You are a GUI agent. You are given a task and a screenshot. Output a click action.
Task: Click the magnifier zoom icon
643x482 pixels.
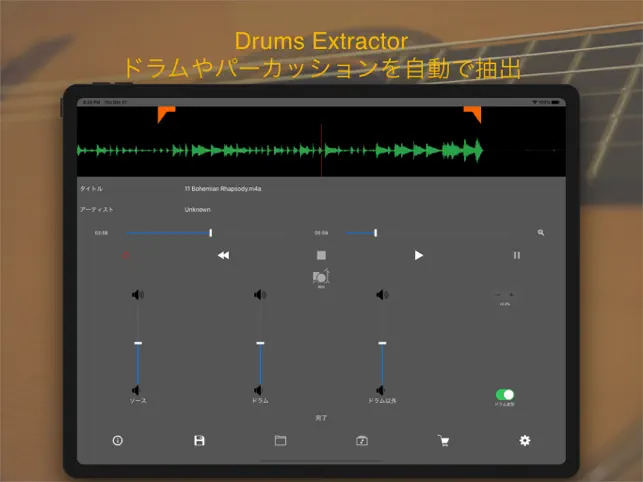(x=541, y=233)
